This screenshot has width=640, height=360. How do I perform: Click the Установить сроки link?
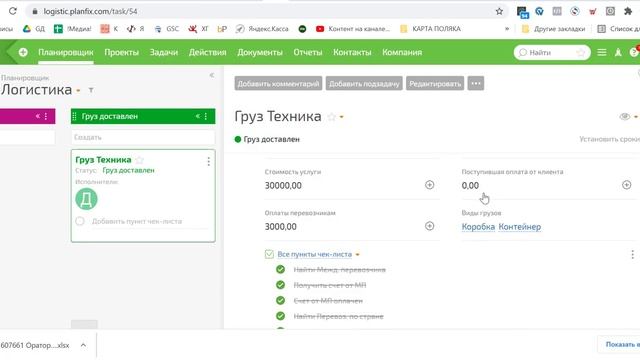pyautogui.click(x=609, y=139)
